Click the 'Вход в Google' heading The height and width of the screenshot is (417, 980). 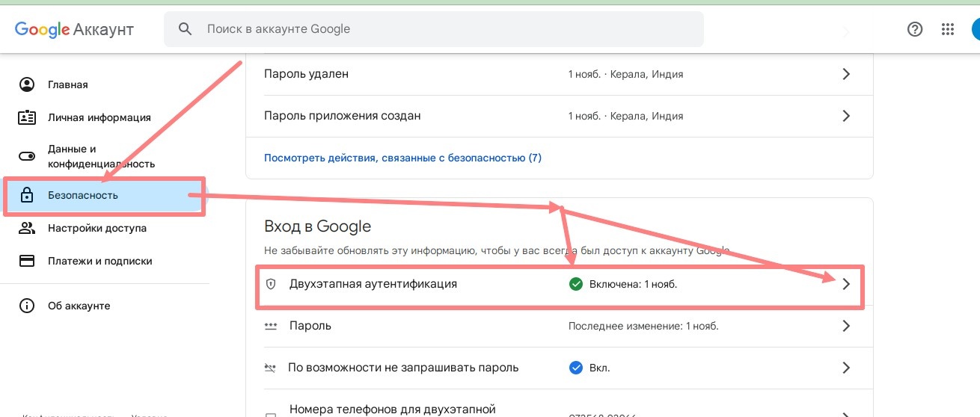317,226
